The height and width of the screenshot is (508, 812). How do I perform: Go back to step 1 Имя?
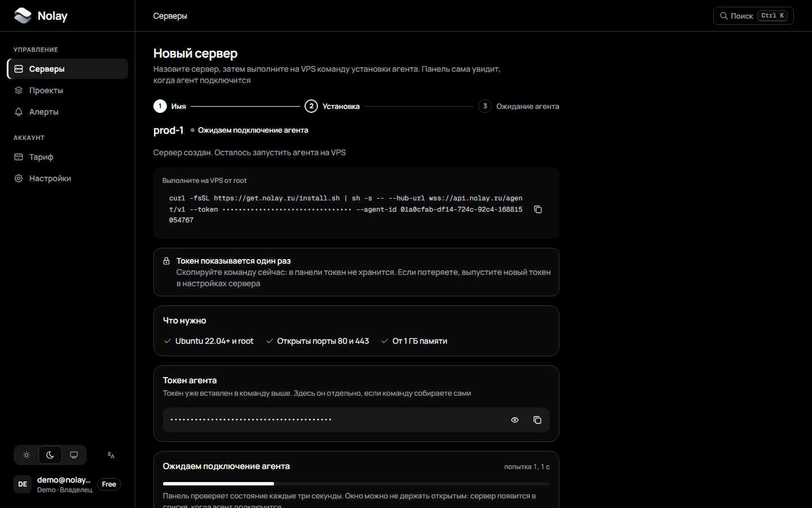coord(170,106)
